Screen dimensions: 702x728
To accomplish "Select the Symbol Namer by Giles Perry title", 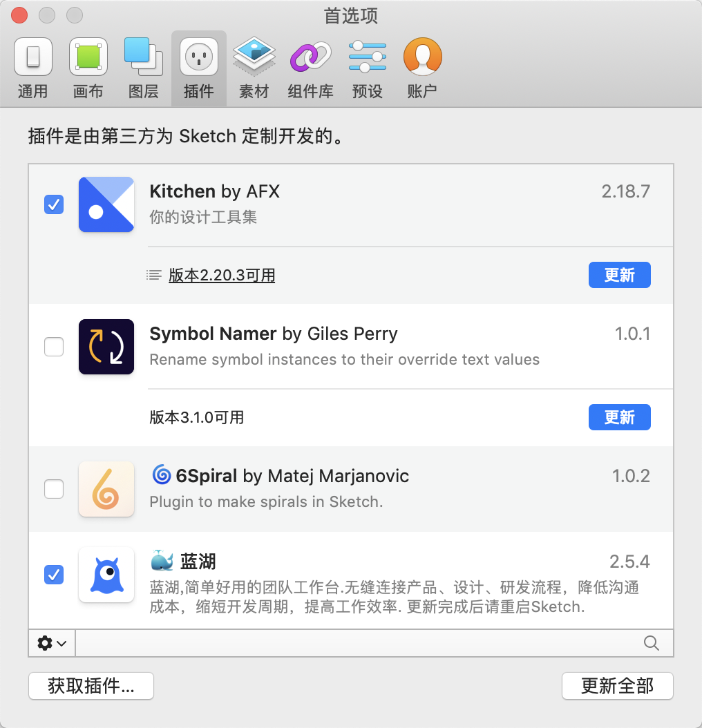I will 274,334.
